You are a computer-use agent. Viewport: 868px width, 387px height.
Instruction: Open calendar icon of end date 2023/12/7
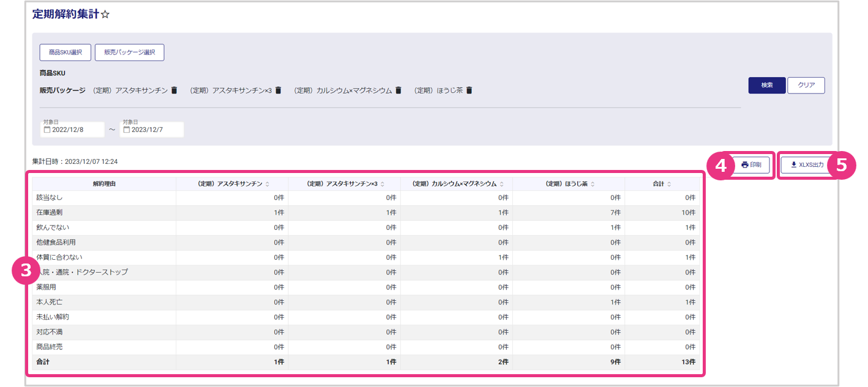[127, 130]
